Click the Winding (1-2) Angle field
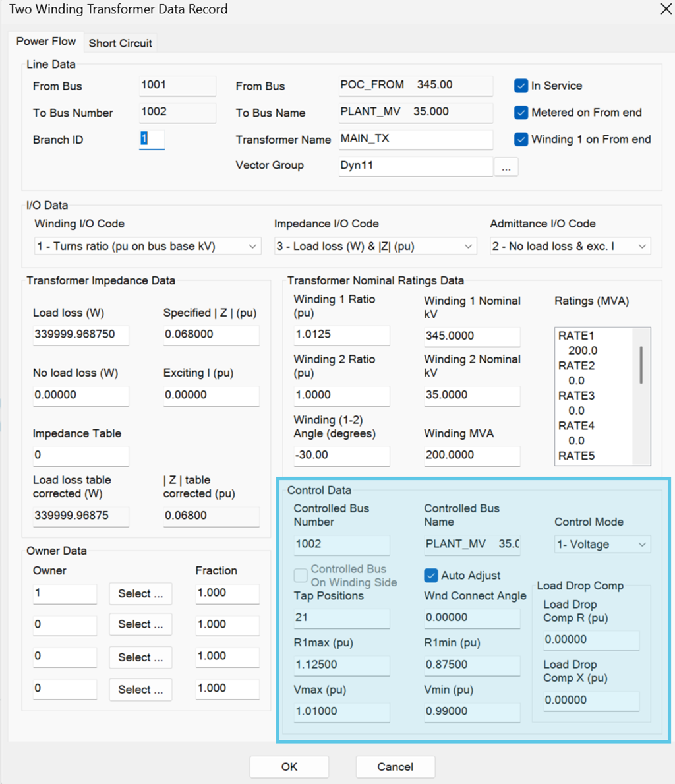The height and width of the screenshot is (784, 675). click(341, 456)
